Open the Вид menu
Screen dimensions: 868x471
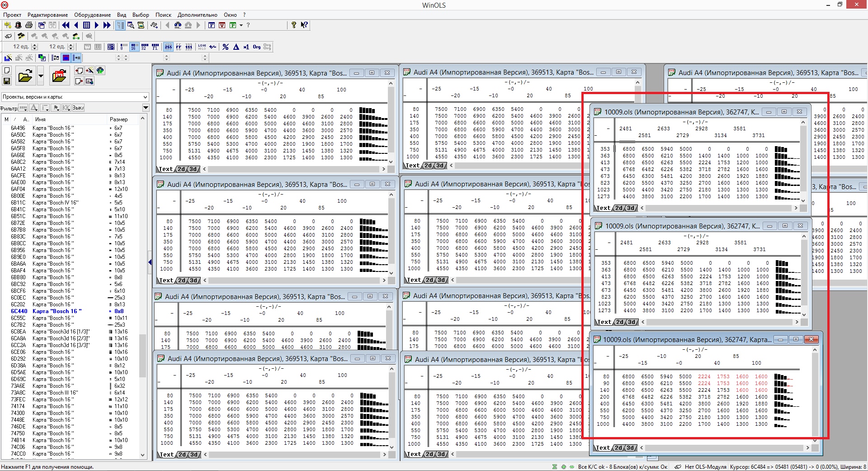[122, 15]
